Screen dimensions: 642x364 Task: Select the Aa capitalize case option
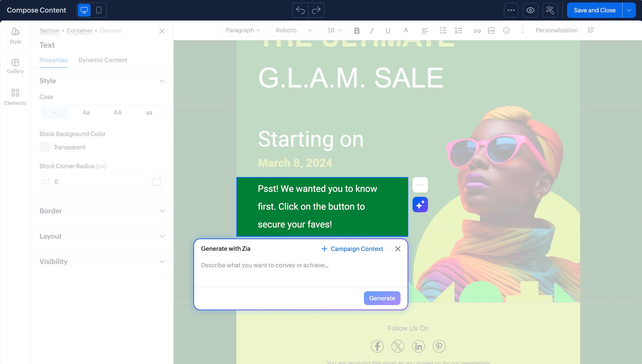(86, 112)
